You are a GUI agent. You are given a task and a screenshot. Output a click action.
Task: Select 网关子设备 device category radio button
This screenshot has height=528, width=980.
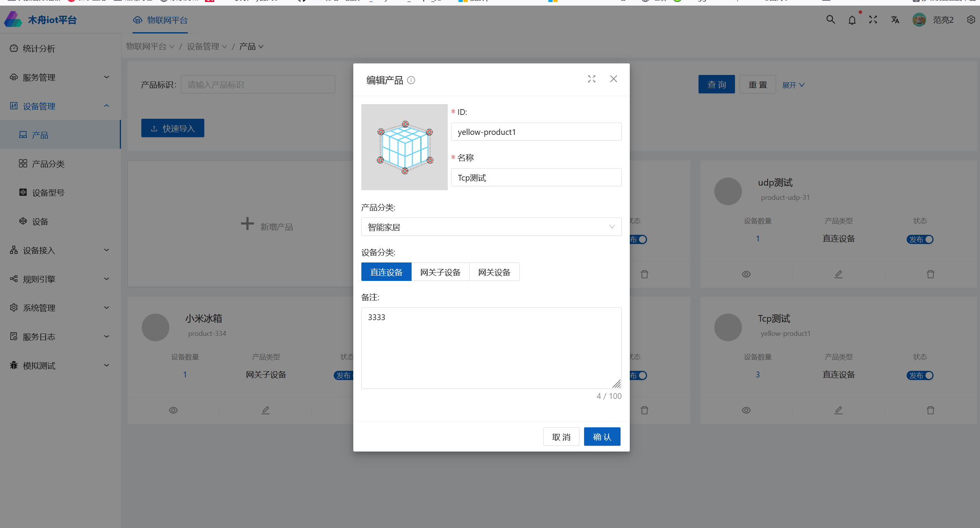tap(441, 272)
